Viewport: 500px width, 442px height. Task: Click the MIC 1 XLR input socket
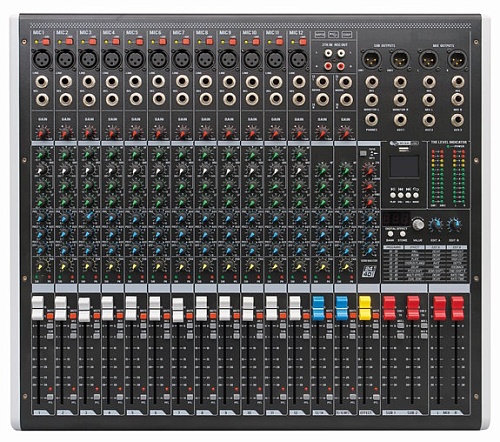(42, 59)
